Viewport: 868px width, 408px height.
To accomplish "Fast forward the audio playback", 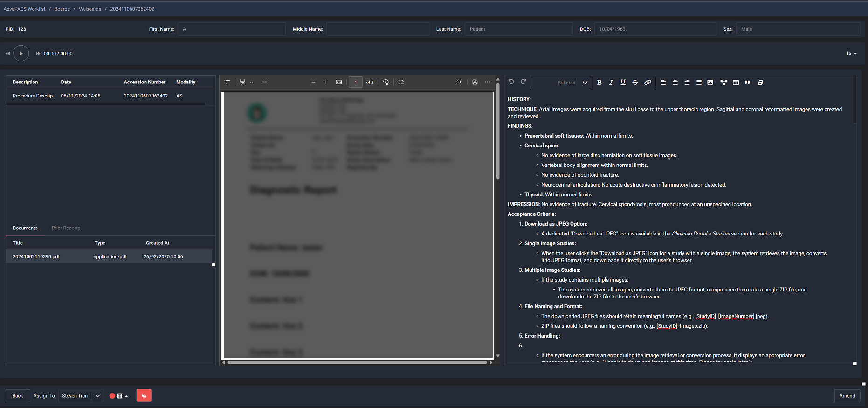I will [38, 54].
